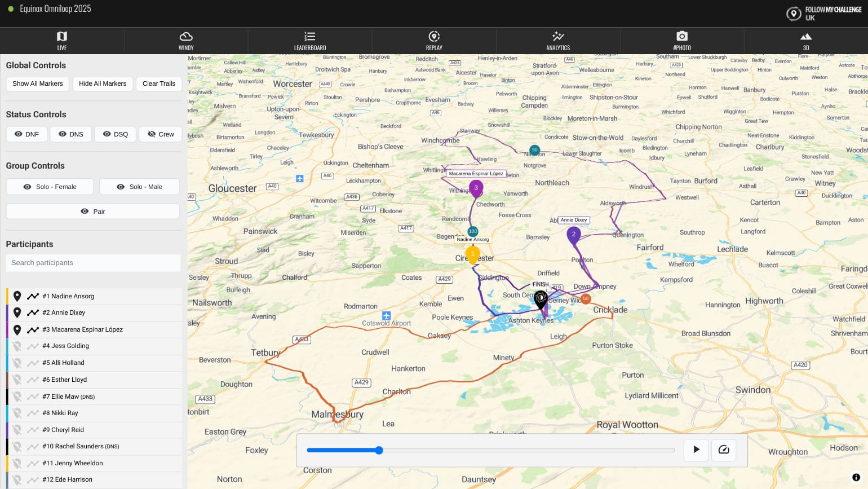Click Hide All Markers button
Screen dimensions: 868x489
point(103,83)
